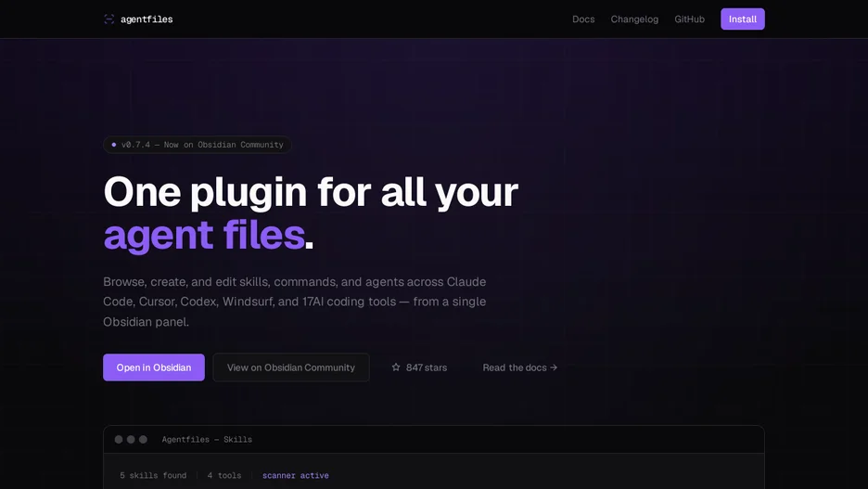Image resolution: width=868 pixels, height=489 pixels.
Task: Open the GitHub navigation link
Action: [x=689, y=19]
